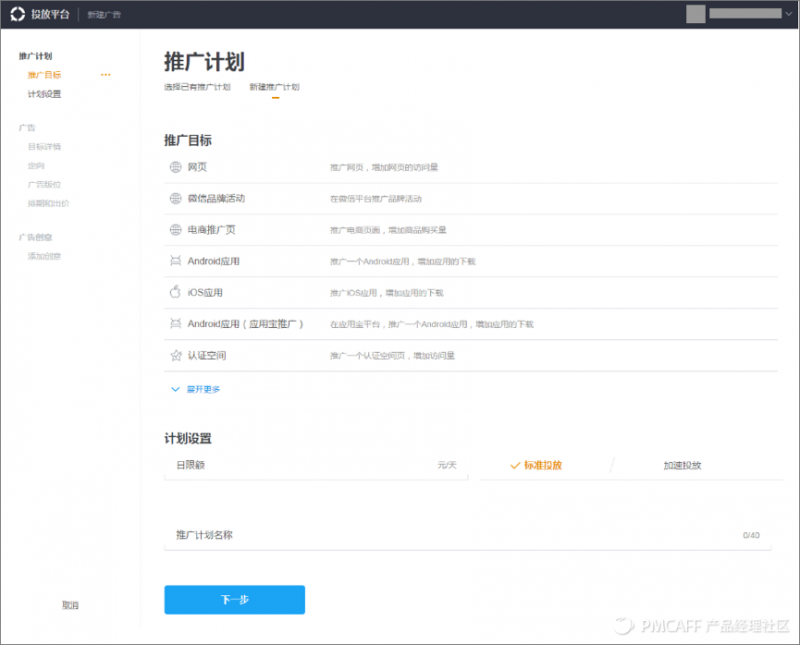Click description 在微信平台推广品牌活动

coord(376,199)
